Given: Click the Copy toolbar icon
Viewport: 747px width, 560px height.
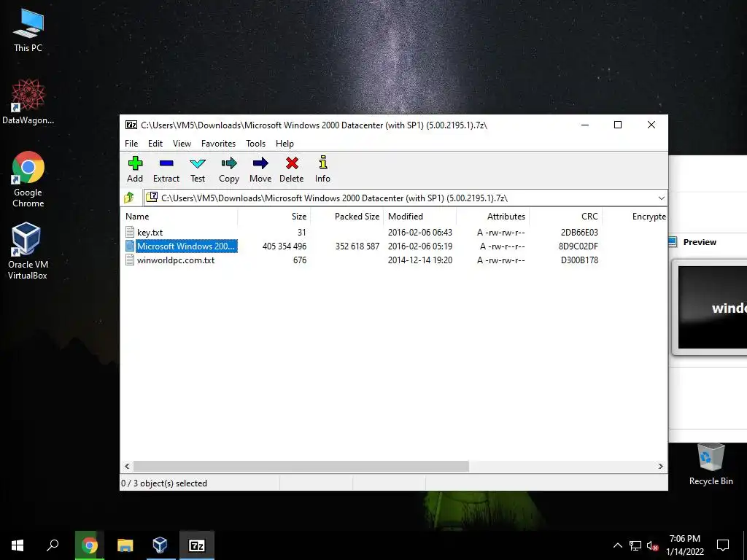Looking at the screenshot, I should coord(229,163).
